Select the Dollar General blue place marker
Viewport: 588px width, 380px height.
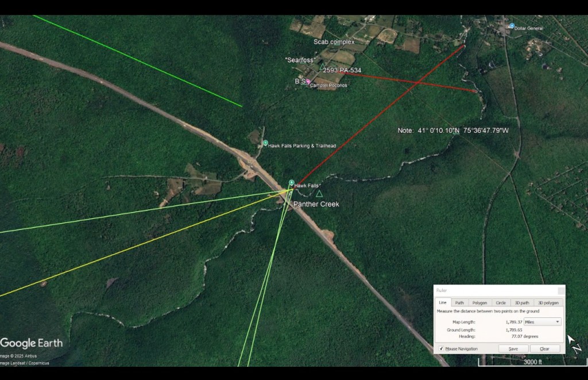coord(512,26)
